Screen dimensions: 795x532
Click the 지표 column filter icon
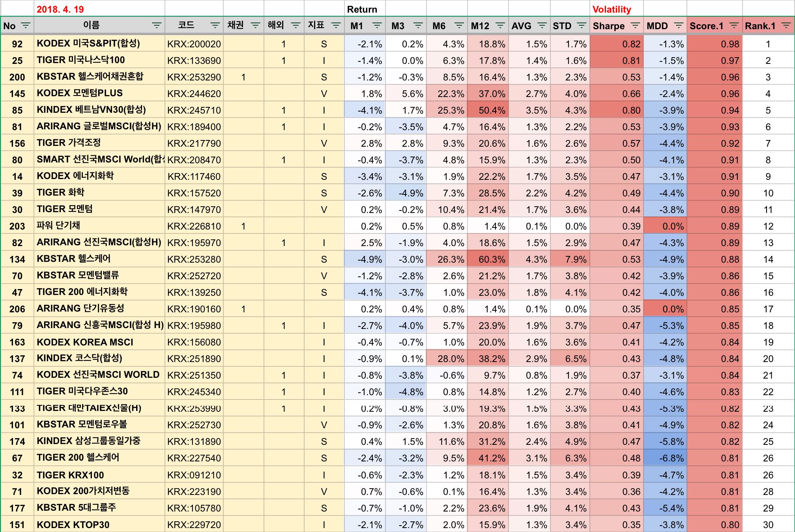(x=336, y=26)
